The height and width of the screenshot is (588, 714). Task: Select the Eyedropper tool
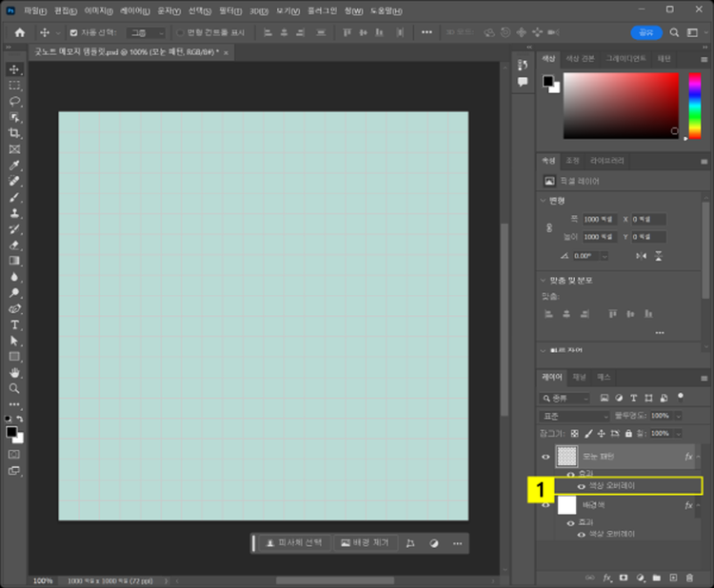click(x=14, y=166)
